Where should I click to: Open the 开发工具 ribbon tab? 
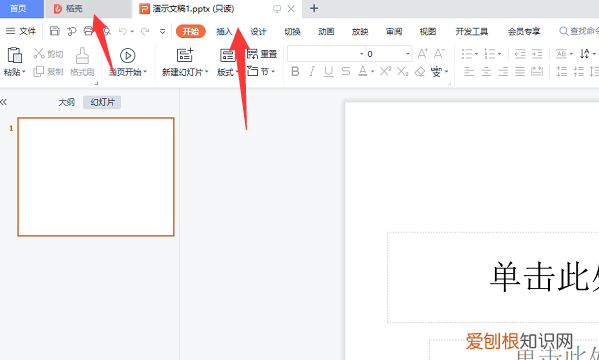point(472,31)
